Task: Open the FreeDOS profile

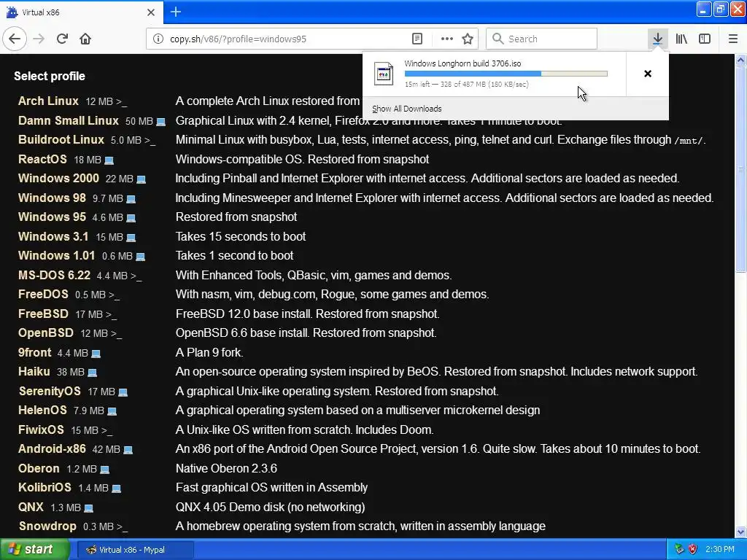Action: tap(43, 295)
